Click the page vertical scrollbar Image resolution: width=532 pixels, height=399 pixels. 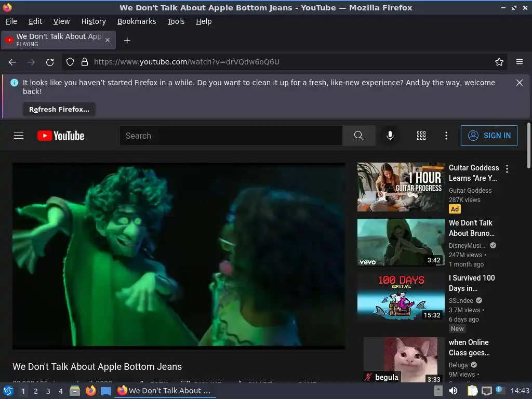point(528,145)
